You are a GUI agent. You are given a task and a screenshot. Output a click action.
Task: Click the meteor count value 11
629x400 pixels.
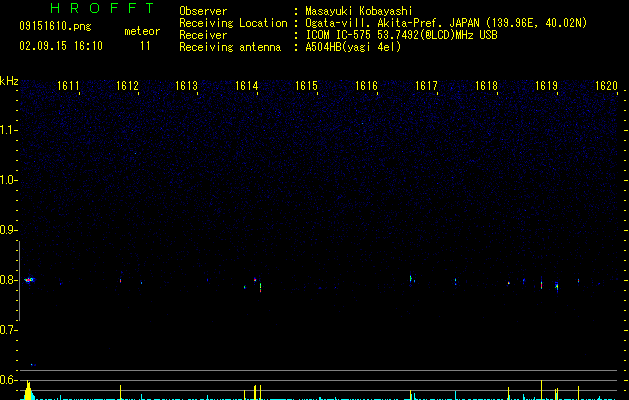pyautogui.click(x=145, y=46)
